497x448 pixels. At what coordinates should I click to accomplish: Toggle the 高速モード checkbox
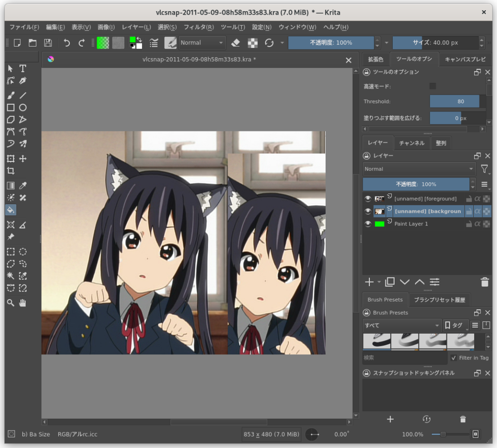click(432, 86)
